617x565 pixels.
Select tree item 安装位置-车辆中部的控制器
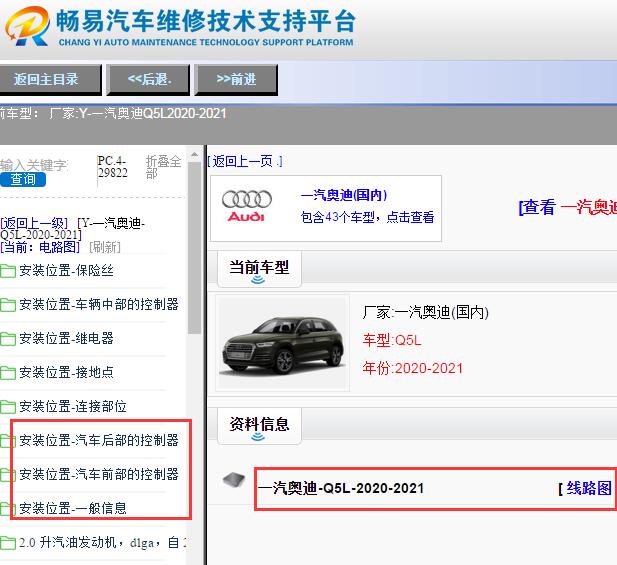(x=99, y=304)
